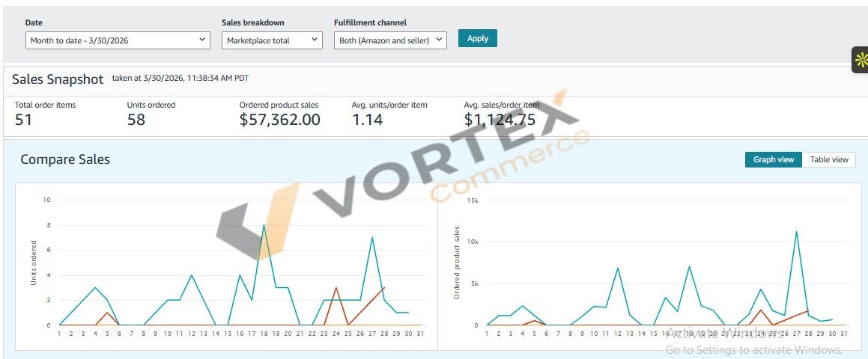Click the Compare Sales heading
The height and width of the screenshot is (359, 868).
coord(65,159)
